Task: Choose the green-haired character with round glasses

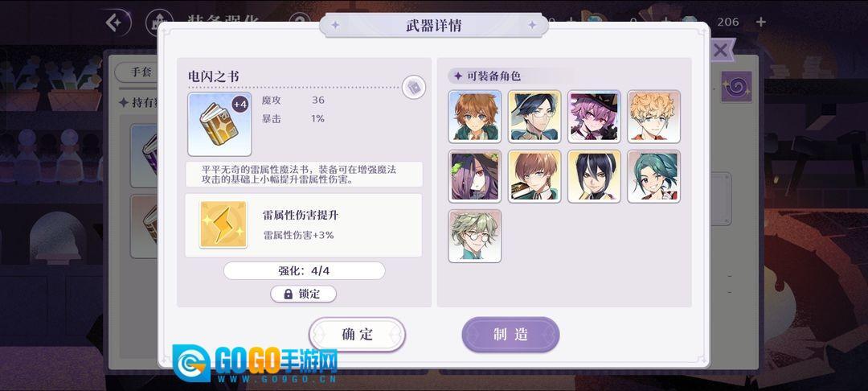Action: 474,236
